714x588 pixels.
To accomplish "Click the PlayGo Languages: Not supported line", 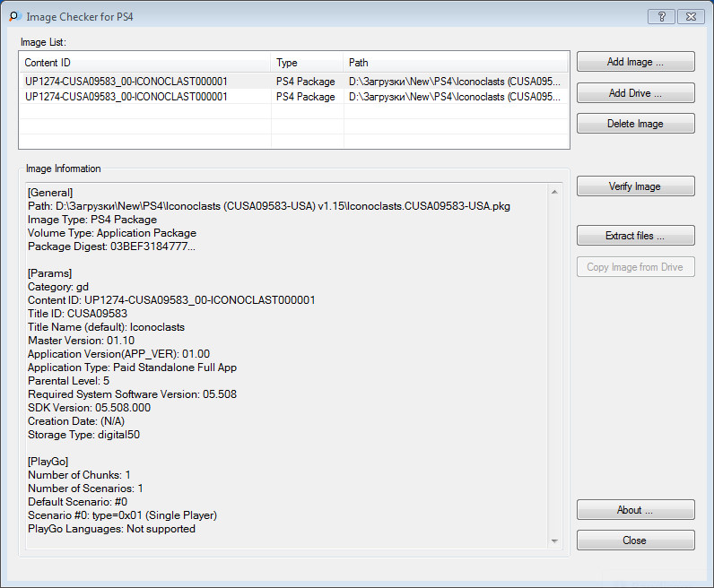I will click(x=111, y=528).
